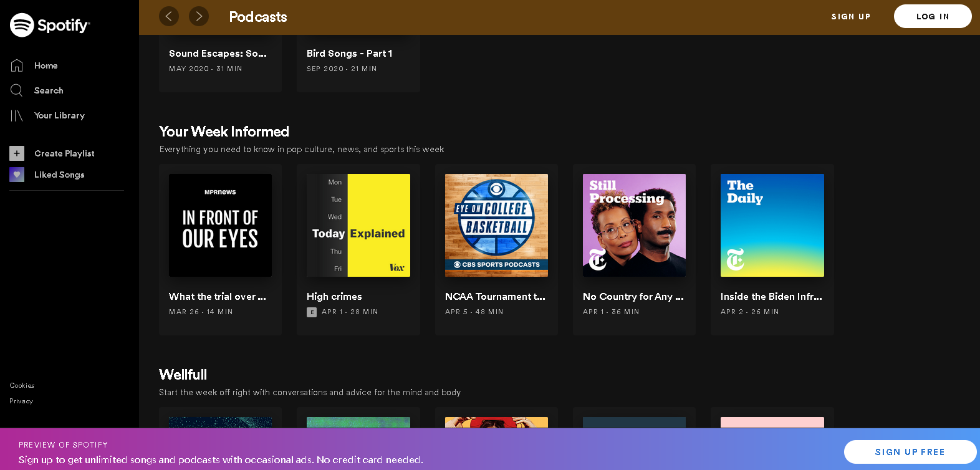Viewport: 980px width, 470px height.
Task: Click the Spotify logo
Action: coord(50,25)
